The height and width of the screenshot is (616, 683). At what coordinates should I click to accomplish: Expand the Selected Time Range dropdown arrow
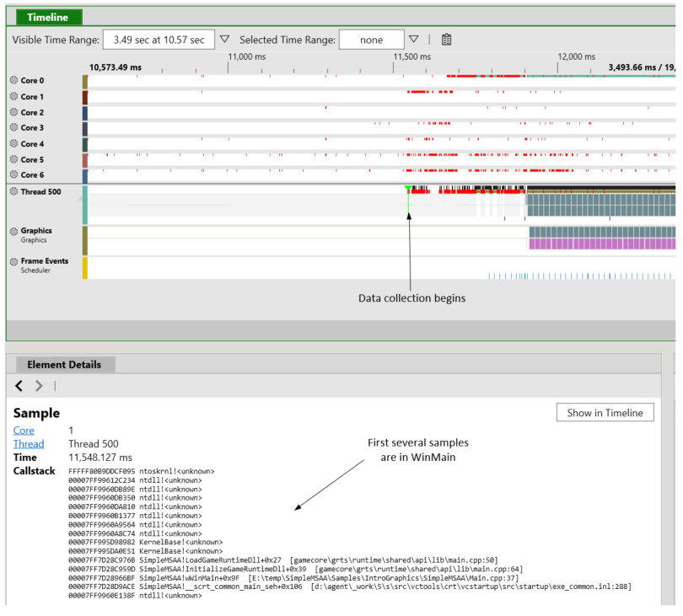coord(414,39)
